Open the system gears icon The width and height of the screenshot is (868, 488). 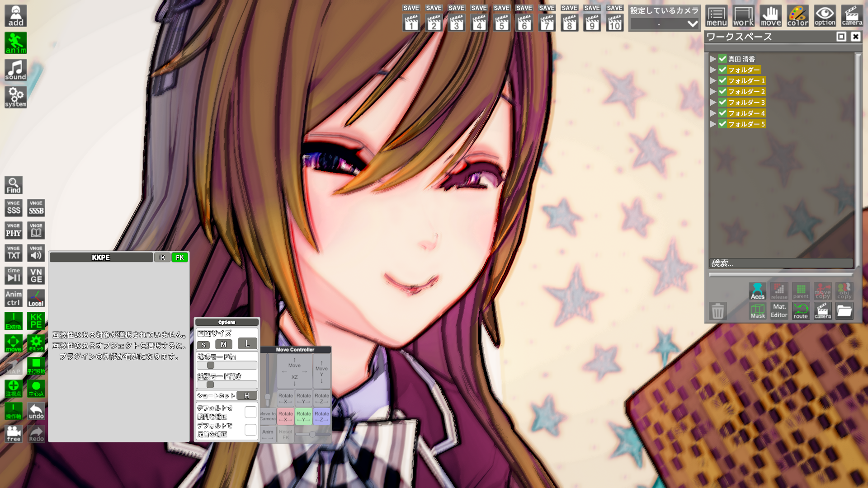(x=16, y=97)
